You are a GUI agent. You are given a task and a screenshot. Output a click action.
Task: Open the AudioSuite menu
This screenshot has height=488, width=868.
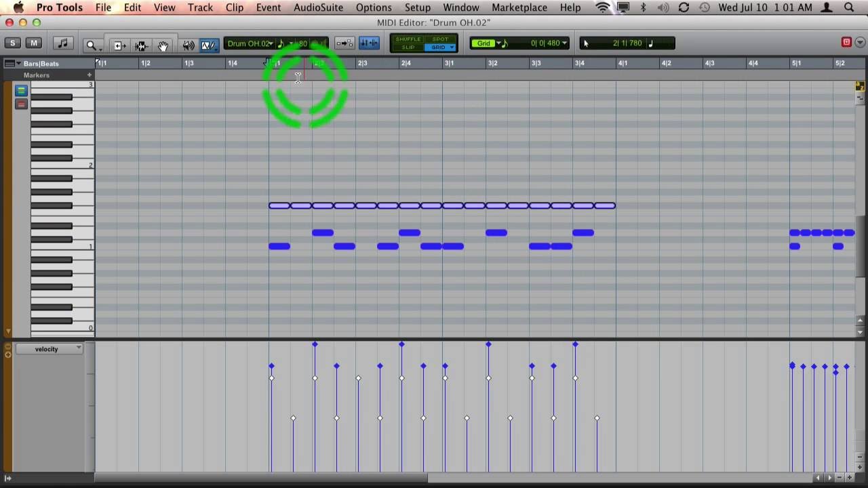coord(318,7)
